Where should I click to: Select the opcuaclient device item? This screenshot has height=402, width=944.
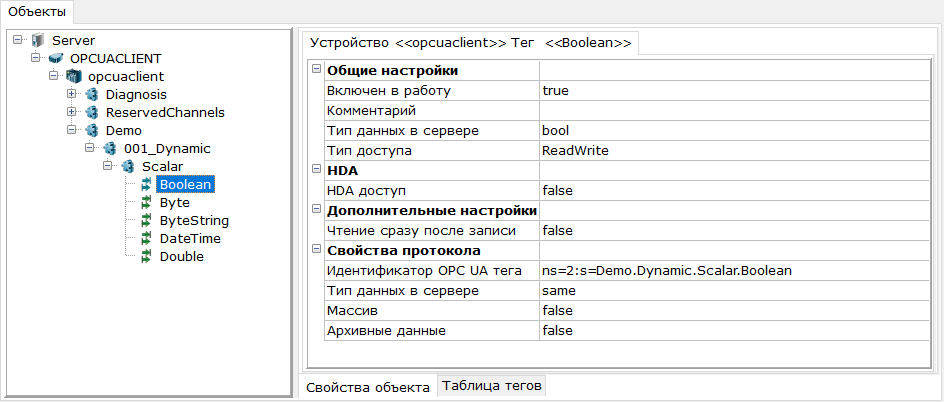point(126,76)
